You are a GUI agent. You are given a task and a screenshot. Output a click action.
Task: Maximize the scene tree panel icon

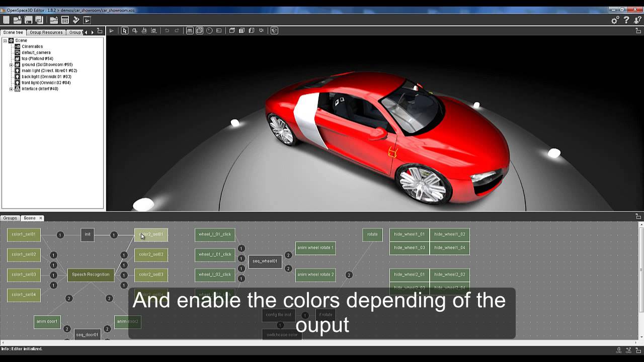coord(100,31)
